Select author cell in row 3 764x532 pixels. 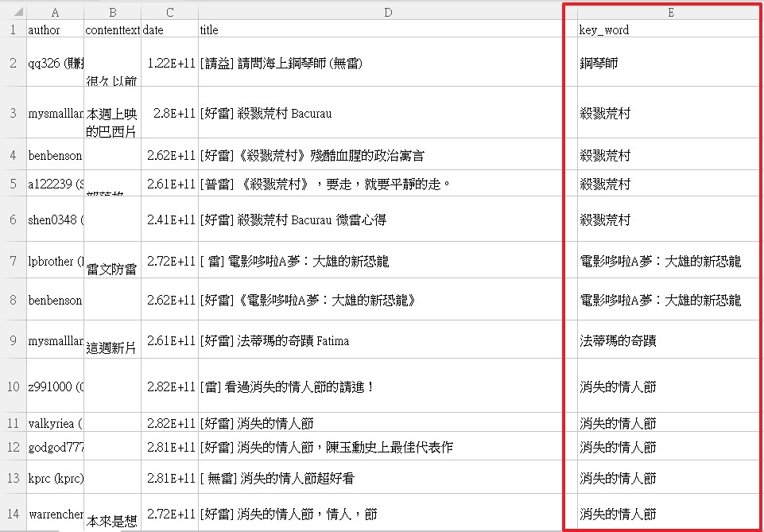pyautogui.click(x=55, y=113)
